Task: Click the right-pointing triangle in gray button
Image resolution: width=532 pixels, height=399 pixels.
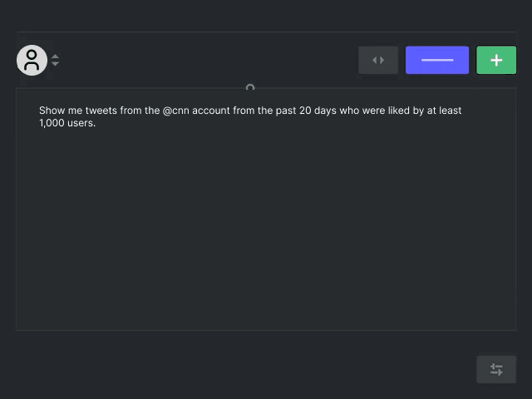Action: coord(382,60)
